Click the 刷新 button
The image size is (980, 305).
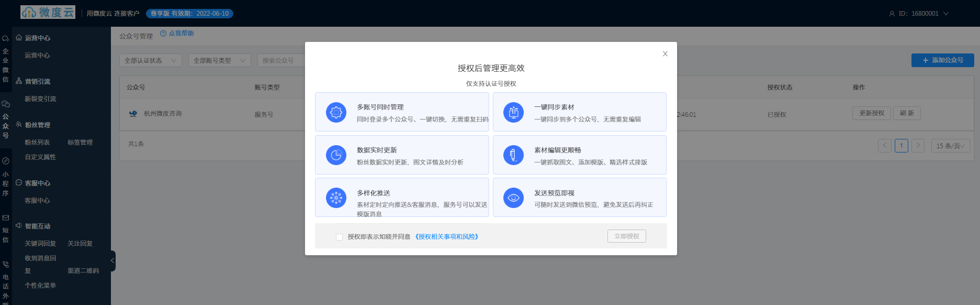tap(907, 113)
